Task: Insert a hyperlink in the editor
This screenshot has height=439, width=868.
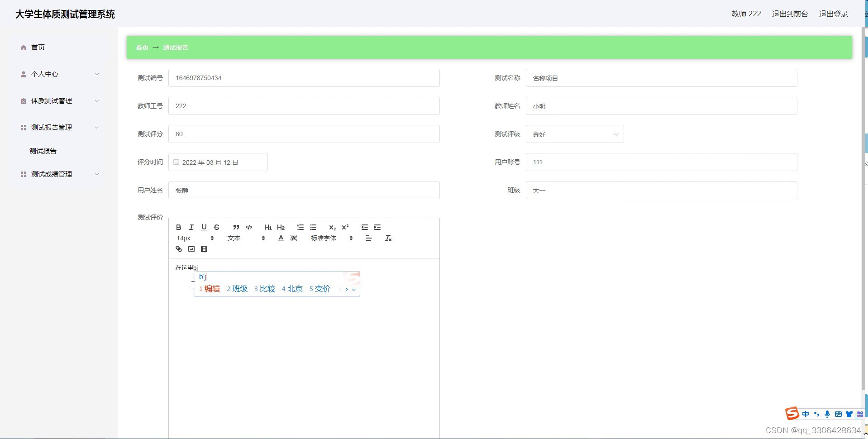Action: 178,249
